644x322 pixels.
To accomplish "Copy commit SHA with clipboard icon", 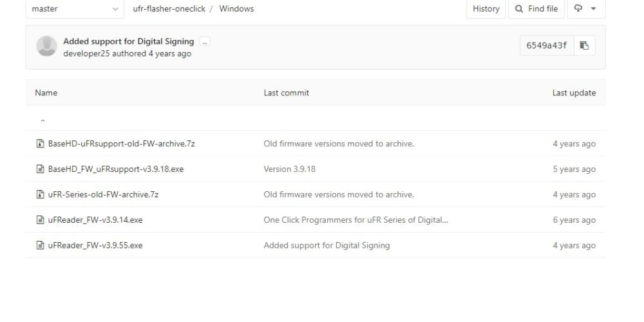I will [584, 45].
